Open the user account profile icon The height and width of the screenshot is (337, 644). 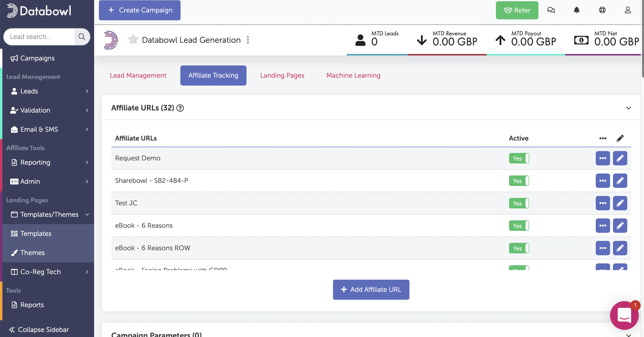(x=628, y=10)
